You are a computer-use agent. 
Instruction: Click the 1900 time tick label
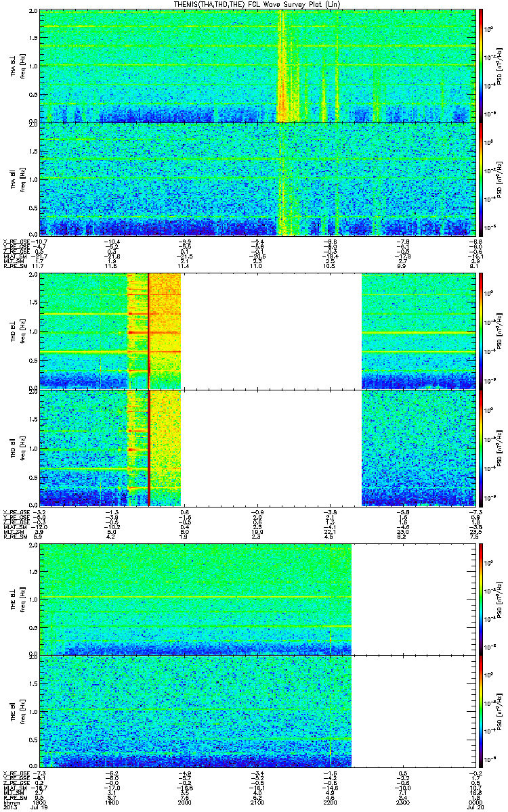pyautogui.click(x=112, y=803)
